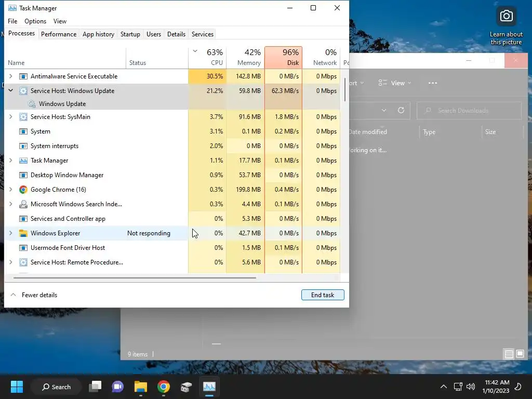
Task: Expand the Service Host: Remote Procedure group
Action: click(x=10, y=262)
